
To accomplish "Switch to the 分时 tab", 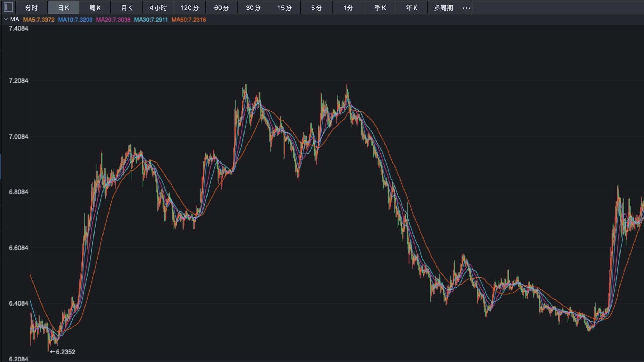I will [31, 8].
